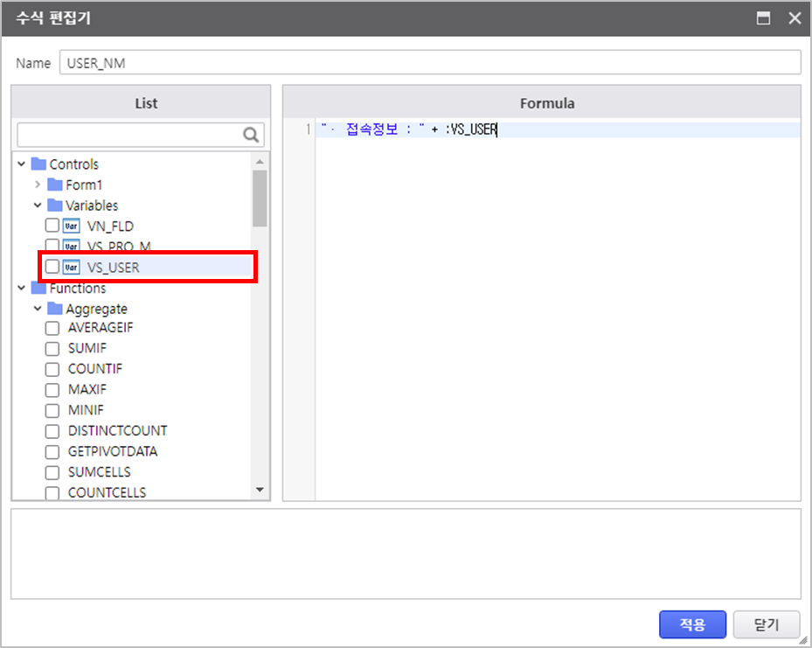Tick the DISTINCTCOUNT function checkbox
812x648 pixels.
coord(52,431)
